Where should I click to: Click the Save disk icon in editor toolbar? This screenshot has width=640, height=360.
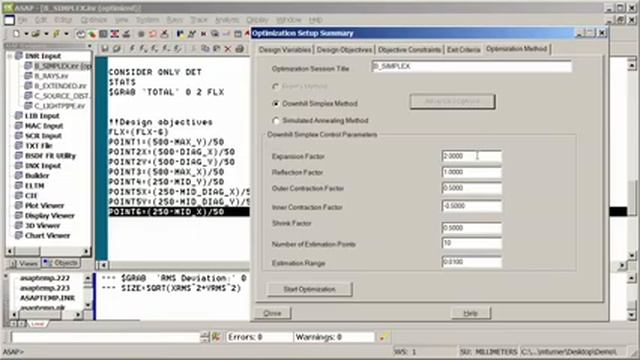105,49
